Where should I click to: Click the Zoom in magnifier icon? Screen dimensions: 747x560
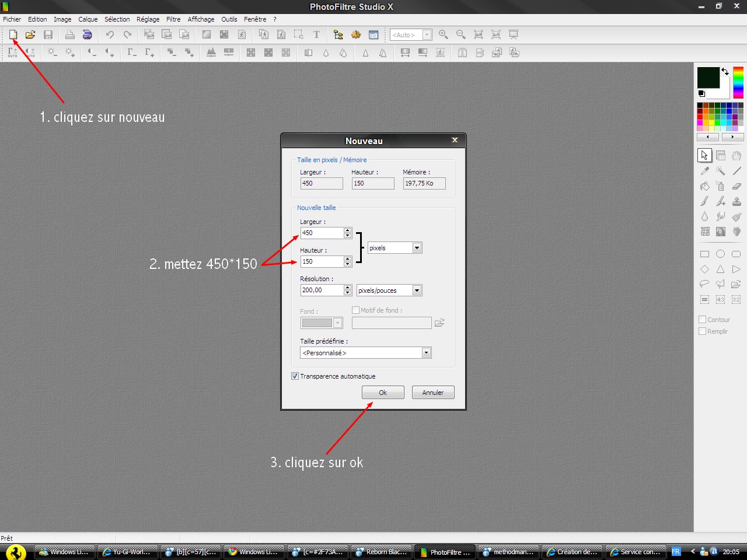444,34
